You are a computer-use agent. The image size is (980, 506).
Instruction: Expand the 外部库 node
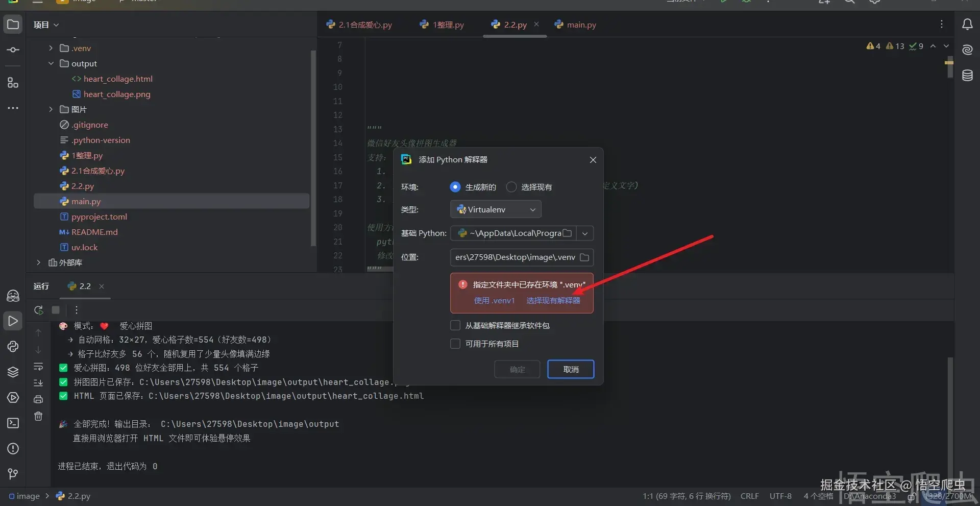pyautogui.click(x=38, y=262)
